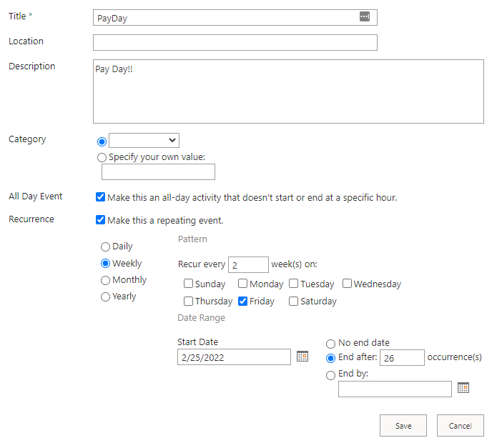Screen dimensions: 502x448
Task: Uncheck the Friday checkbox
Action: [242, 301]
